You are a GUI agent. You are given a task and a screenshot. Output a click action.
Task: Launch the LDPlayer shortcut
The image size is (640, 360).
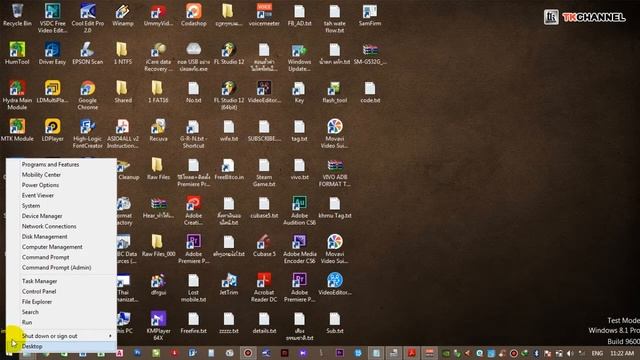point(52,130)
